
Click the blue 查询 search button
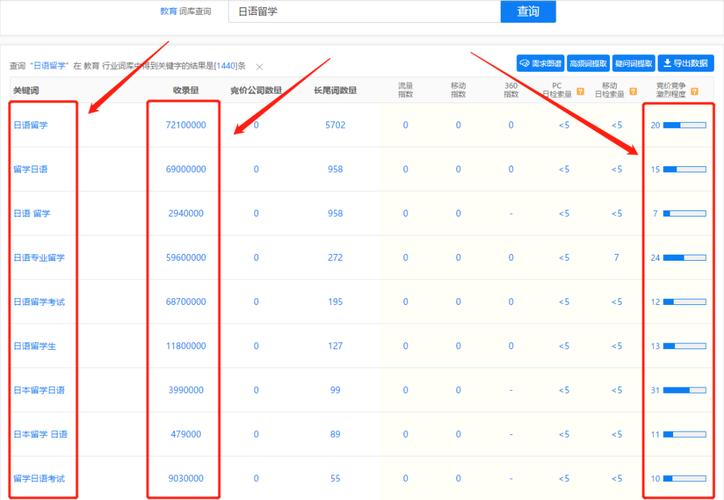(527, 12)
